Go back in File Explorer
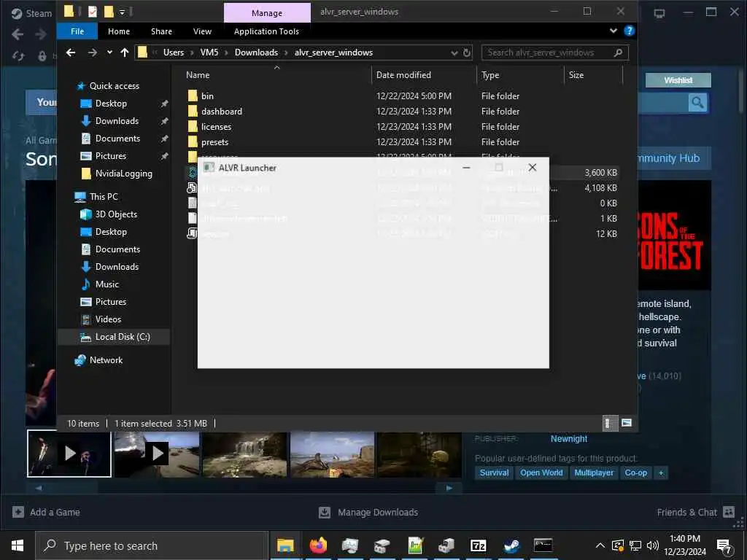Image resolution: width=747 pixels, height=560 pixels. click(71, 52)
